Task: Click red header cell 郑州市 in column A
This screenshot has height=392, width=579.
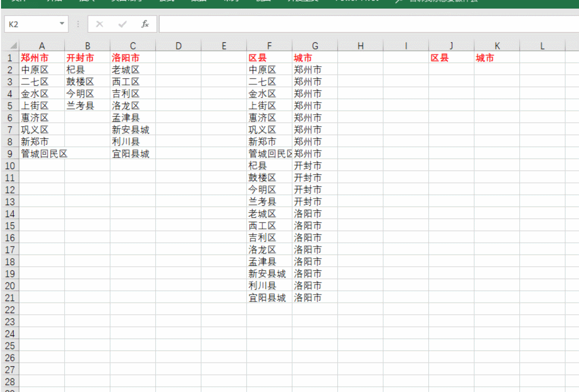Action: coord(42,58)
